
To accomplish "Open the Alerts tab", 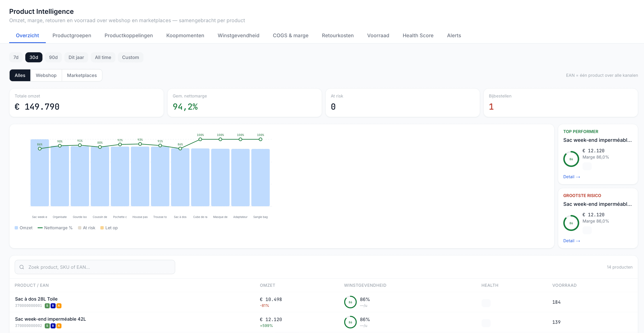I will [454, 36].
